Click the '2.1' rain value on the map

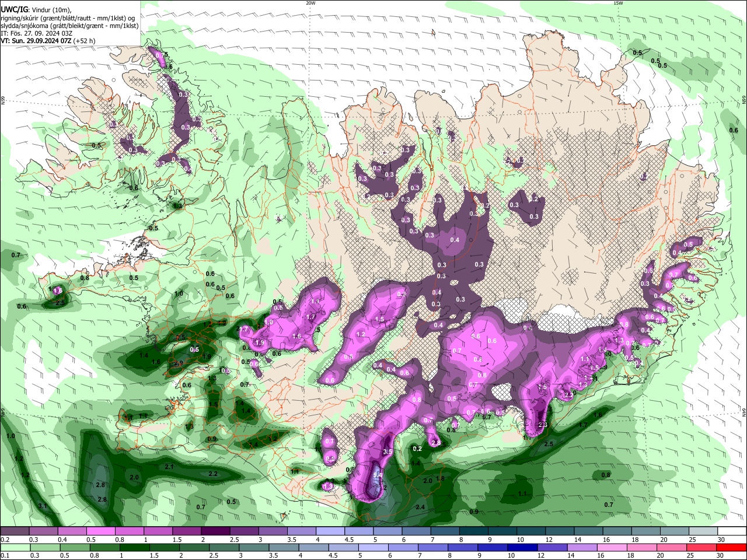coord(169,467)
